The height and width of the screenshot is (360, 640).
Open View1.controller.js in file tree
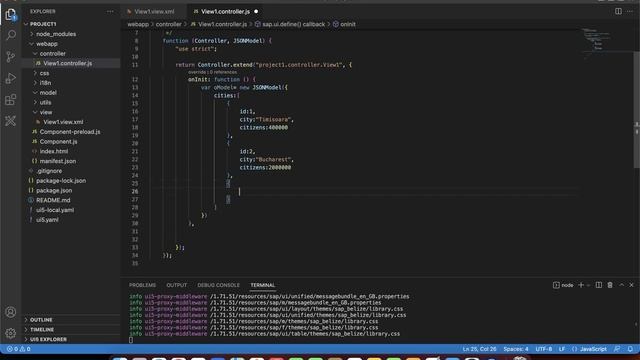(x=68, y=63)
